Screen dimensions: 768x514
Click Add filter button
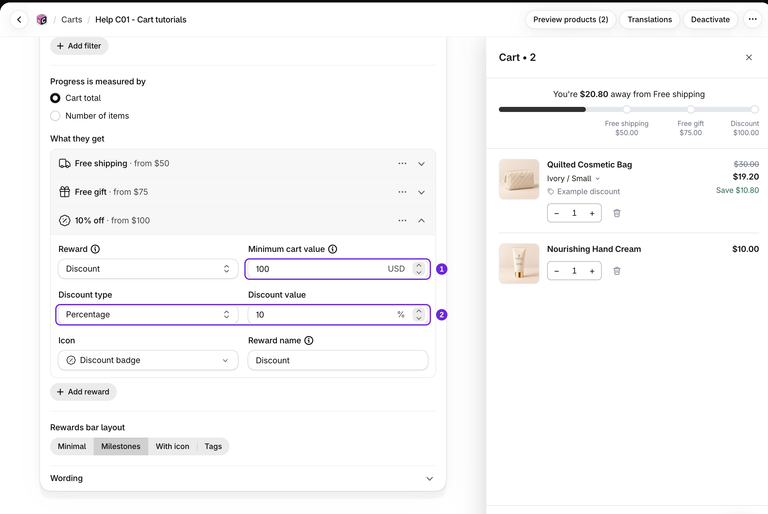pos(79,46)
